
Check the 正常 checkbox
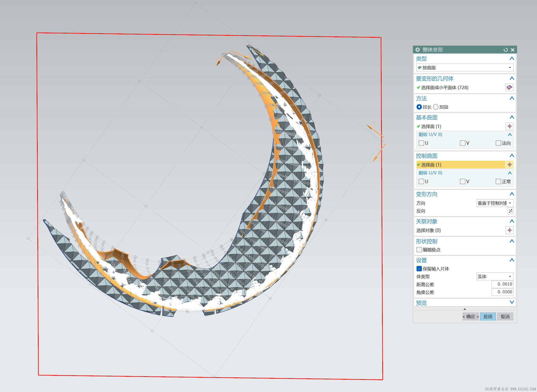(498, 181)
